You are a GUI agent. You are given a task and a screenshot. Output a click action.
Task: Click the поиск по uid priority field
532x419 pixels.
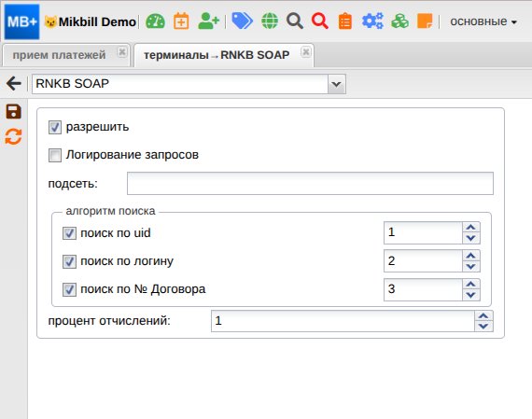click(x=423, y=232)
